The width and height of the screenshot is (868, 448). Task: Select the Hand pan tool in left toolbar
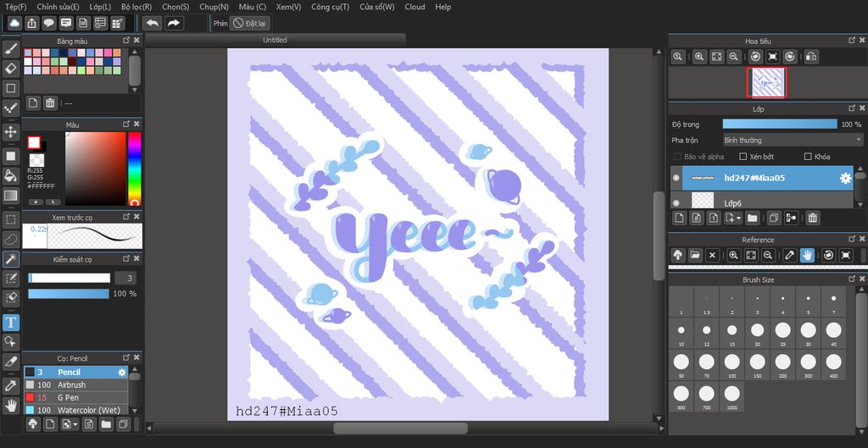click(11, 406)
